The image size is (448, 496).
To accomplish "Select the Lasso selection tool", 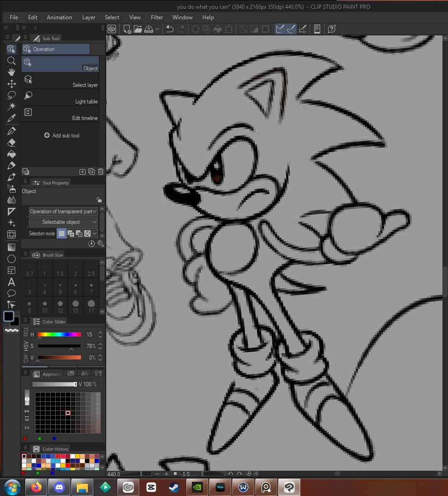I will click(x=11, y=95).
